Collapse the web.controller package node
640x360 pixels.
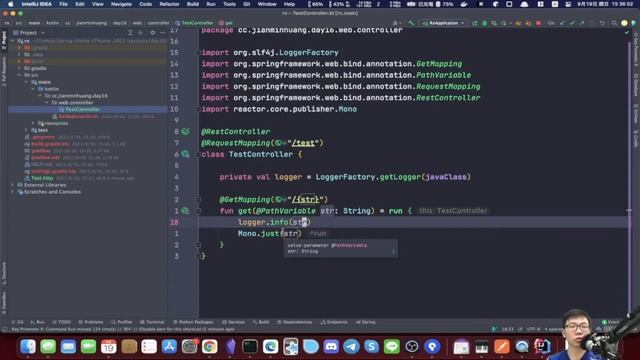coord(47,103)
